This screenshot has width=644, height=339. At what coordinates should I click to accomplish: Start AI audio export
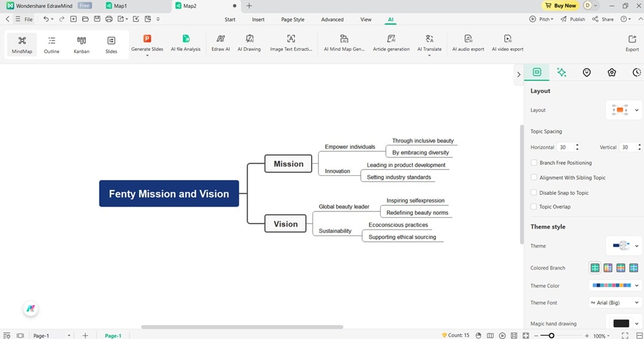[468, 42]
